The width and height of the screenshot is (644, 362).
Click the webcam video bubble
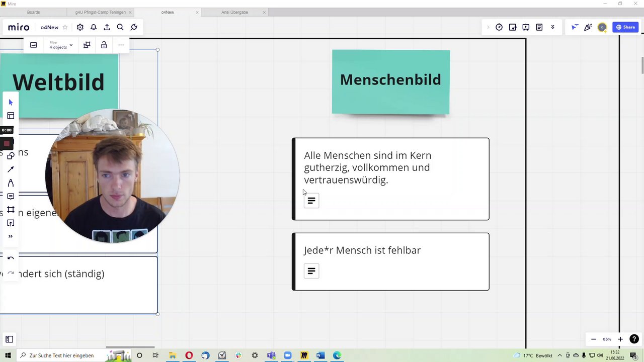(112, 175)
